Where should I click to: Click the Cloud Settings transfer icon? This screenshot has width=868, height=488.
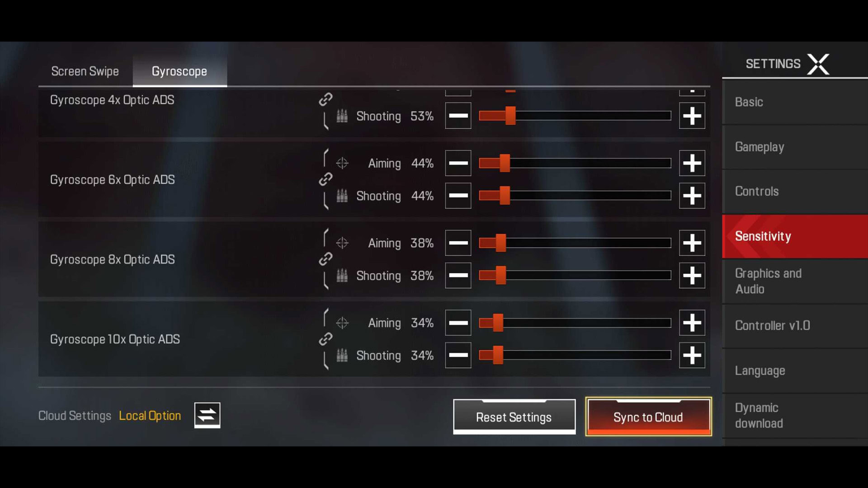tap(206, 415)
